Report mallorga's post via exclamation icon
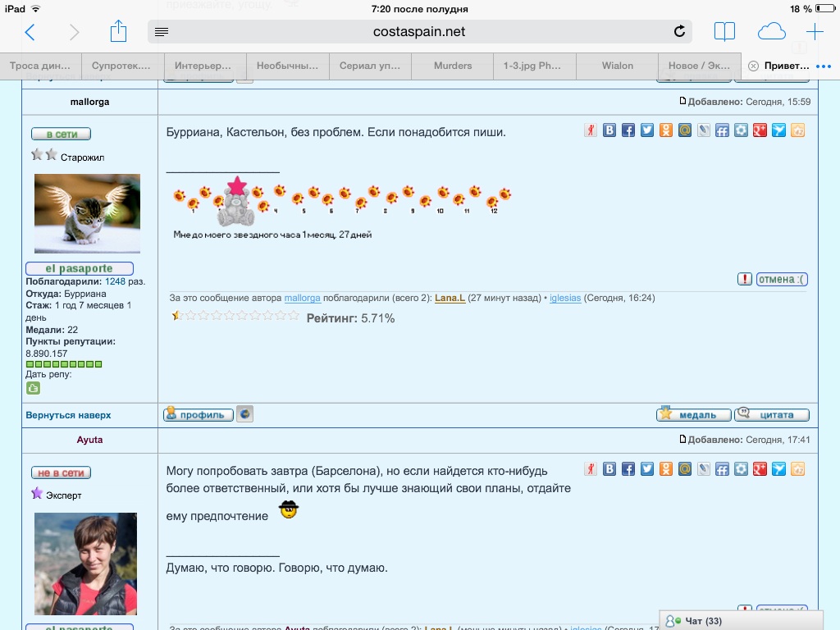This screenshot has width=840, height=630. tap(744, 279)
